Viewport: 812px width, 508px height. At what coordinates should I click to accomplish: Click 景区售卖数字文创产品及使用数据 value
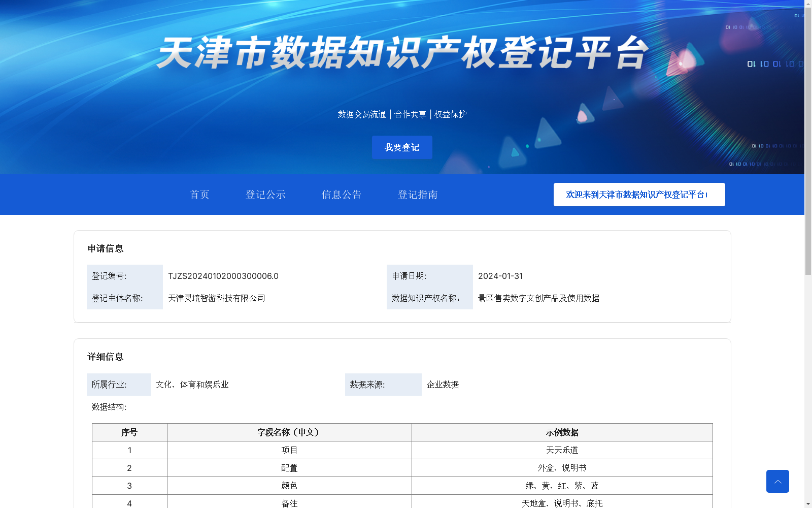click(x=539, y=298)
